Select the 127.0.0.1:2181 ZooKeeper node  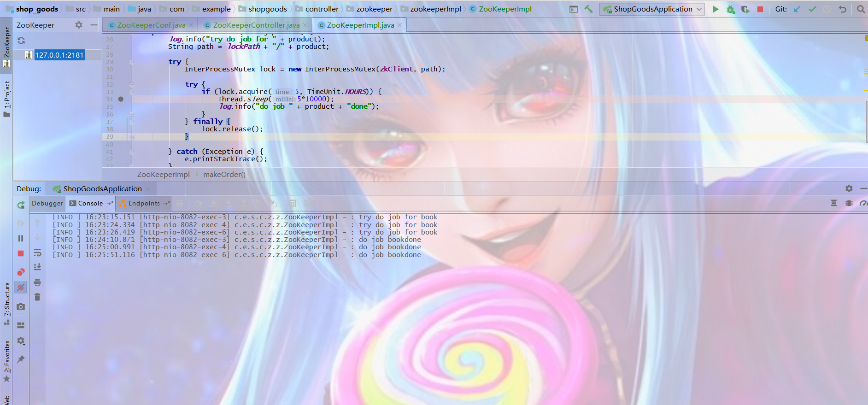(59, 55)
